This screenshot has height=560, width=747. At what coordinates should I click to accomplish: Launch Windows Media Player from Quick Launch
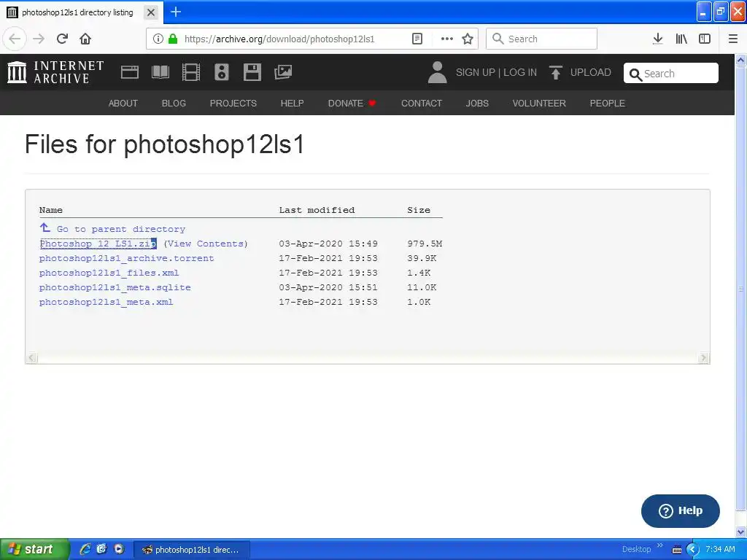click(119, 549)
